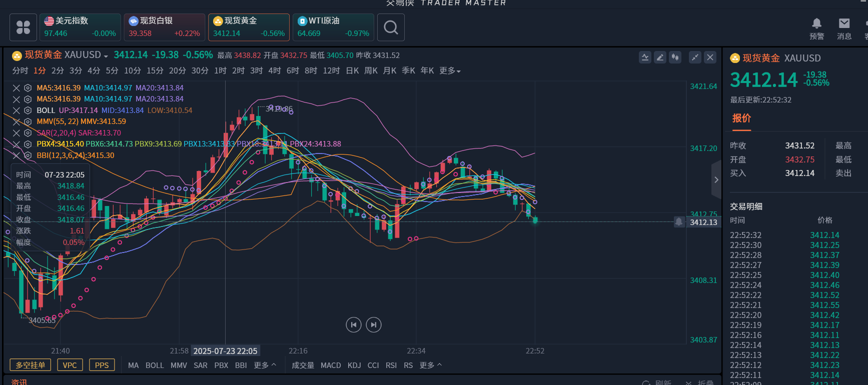868x385 pixels.
Task: Step to previous bar playback button
Action: (354, 325)
